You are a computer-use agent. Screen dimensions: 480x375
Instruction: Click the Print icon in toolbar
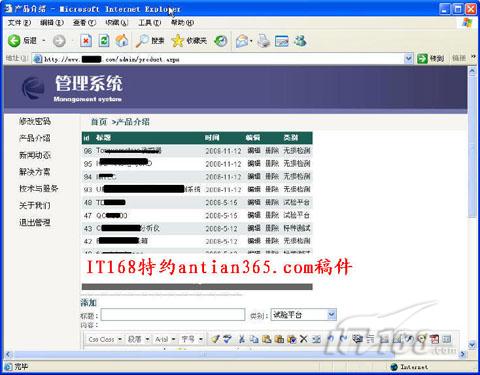pyautogui.click(x=264, y=41)
